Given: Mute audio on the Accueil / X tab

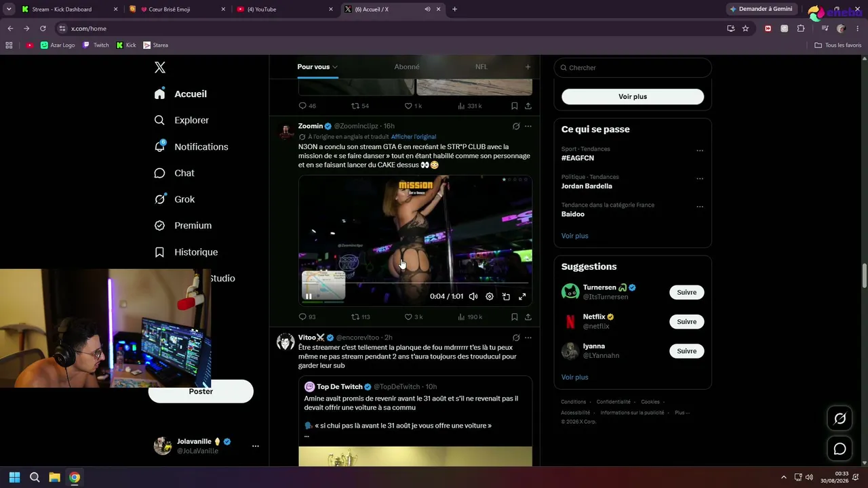Looking at the screenshot, I should (x=427, y=9).
